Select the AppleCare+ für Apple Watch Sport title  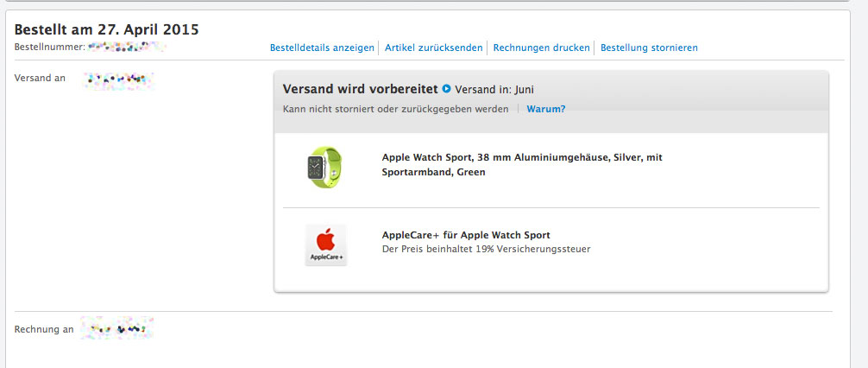click(x=466, y=235)
